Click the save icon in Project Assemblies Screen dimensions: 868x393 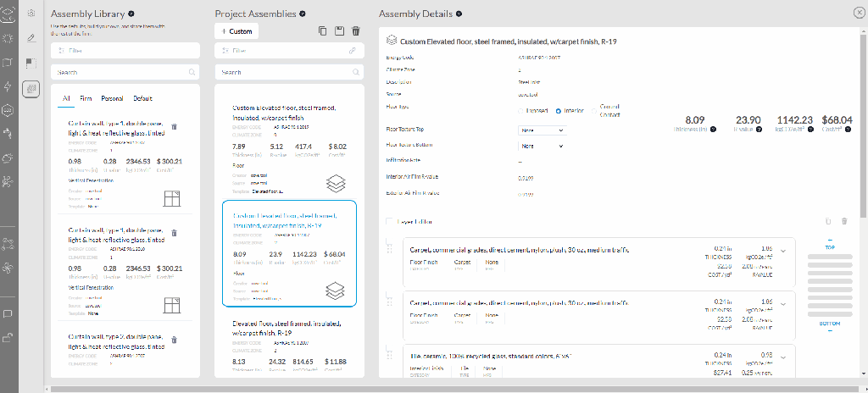[340, 31]
